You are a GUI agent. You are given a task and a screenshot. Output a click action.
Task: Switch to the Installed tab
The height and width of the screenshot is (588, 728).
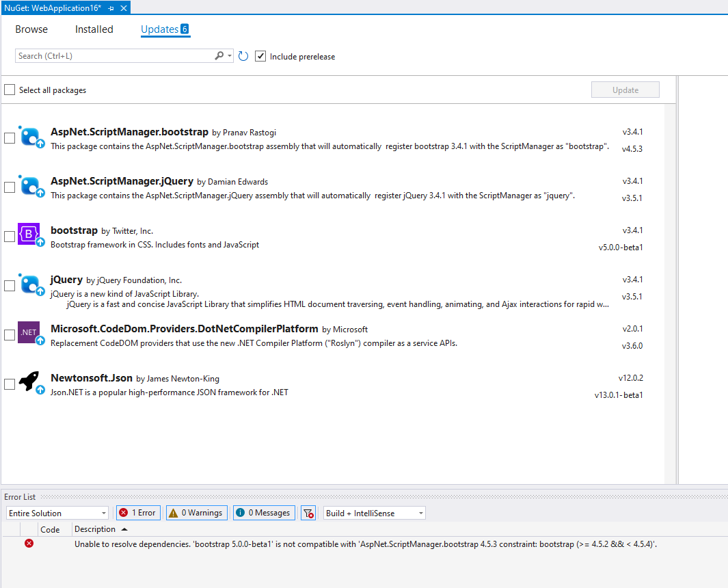94,29
